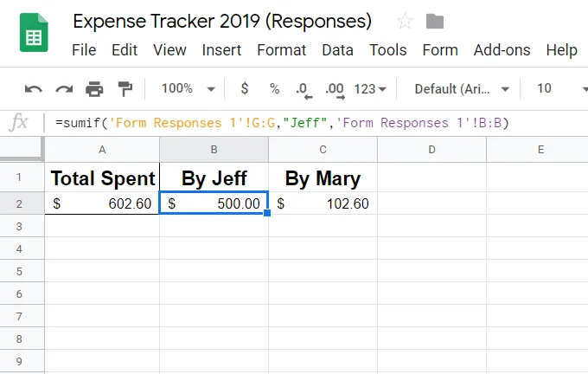The width and height of the screenshot is (588, 374).
Task: Click the sumif formula bar
Action: tap(303, 123)
